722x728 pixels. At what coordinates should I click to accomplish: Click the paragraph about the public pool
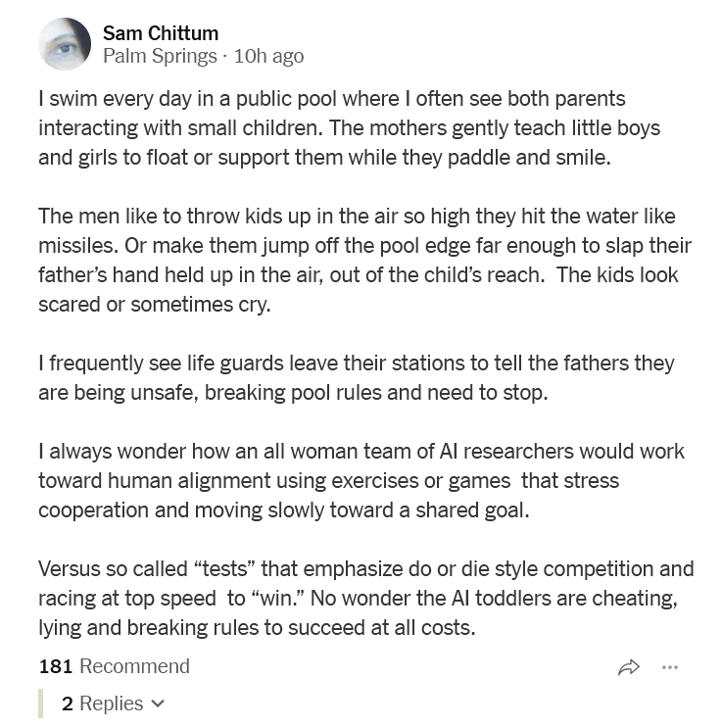point(349,127)
